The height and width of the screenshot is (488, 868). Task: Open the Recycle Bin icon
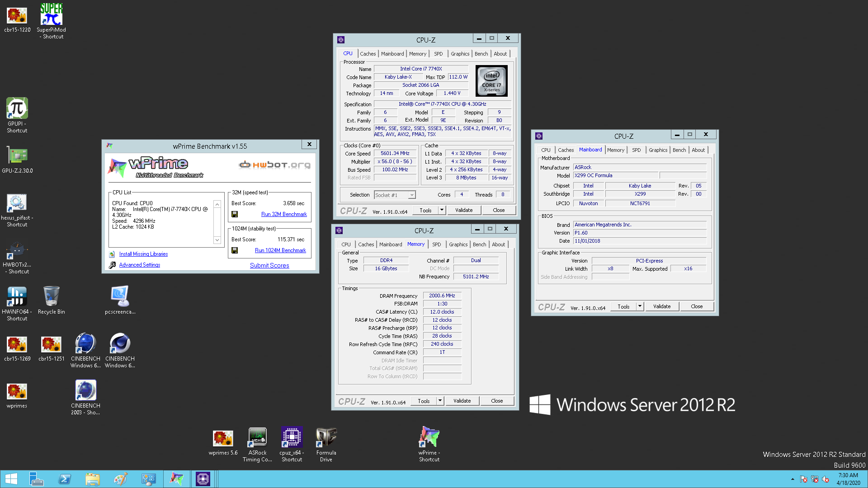tap(51, 300)
